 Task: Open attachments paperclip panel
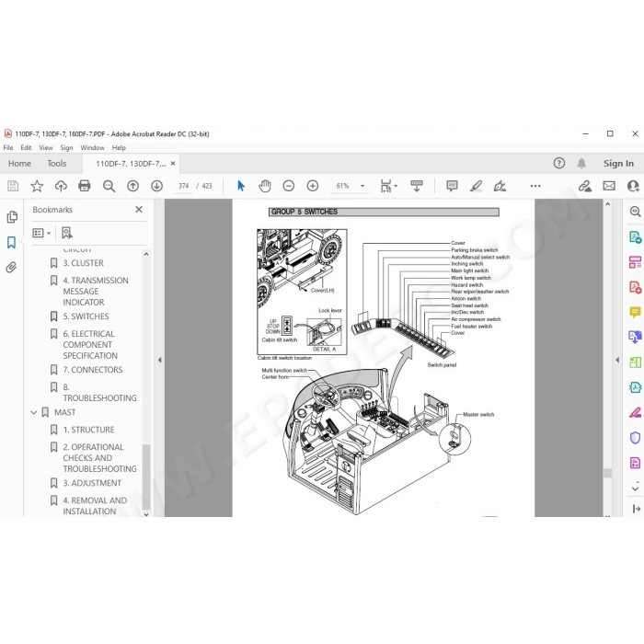click(x=11, y=268)
